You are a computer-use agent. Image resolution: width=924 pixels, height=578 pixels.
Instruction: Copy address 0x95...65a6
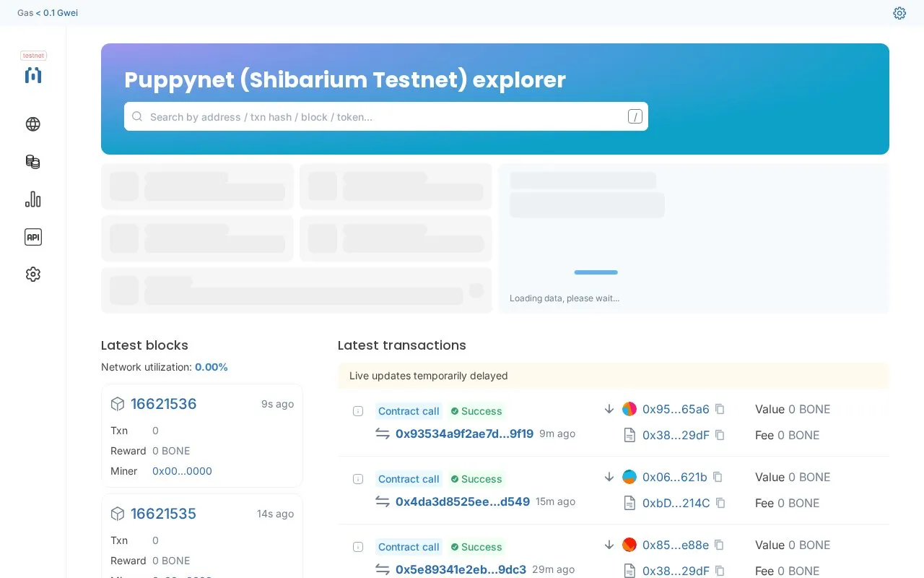pos(720,409)
